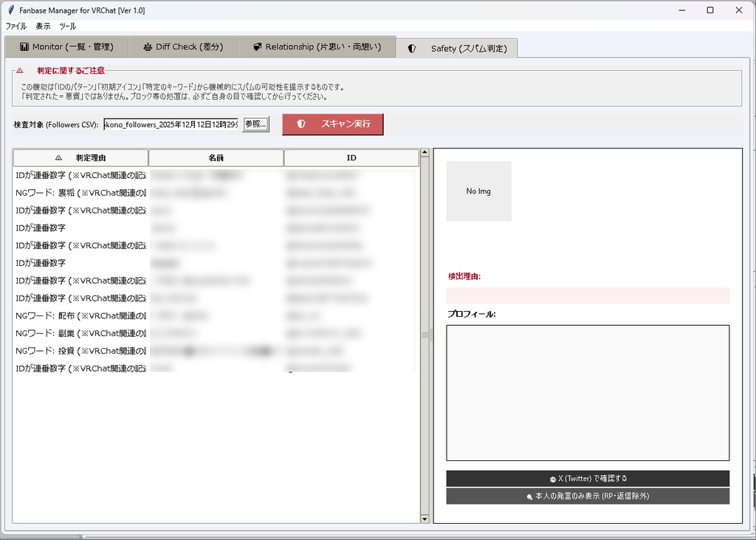Image resolution: width=756 pixels, height=540 pixels.
Task: Click the shield icon on Safety tab
Action: (411, 46)
